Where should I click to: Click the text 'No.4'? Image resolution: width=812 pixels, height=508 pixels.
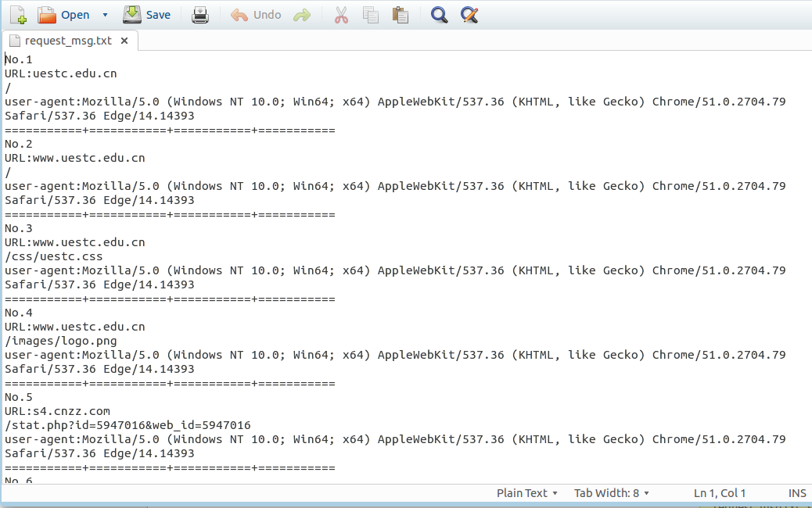point(19,313)
